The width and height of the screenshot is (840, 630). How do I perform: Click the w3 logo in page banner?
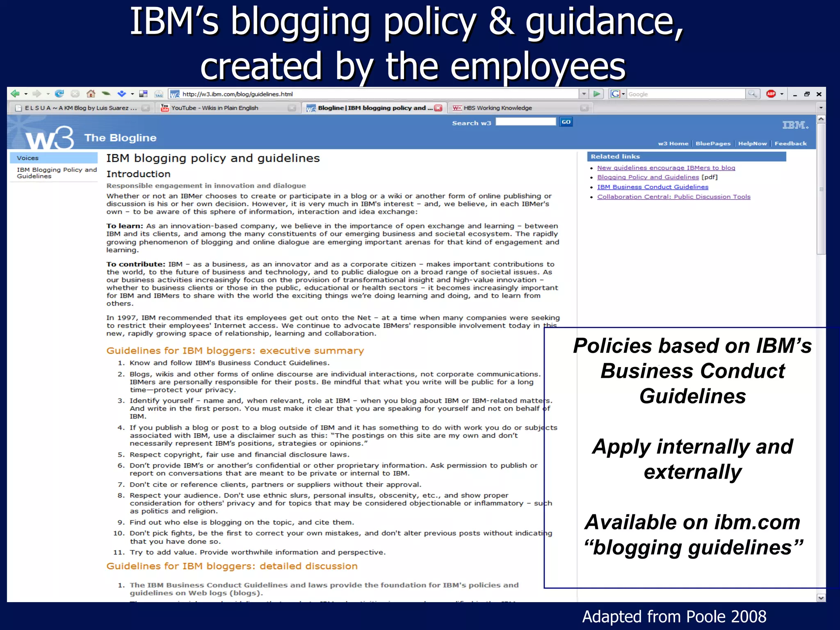[49, 138]
